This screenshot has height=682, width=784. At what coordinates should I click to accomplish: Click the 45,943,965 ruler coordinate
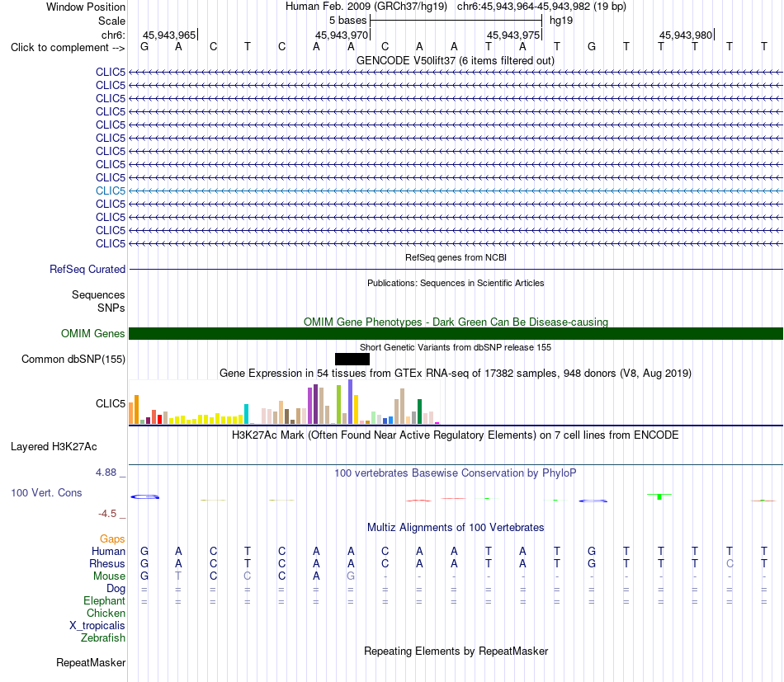point(169,35)
